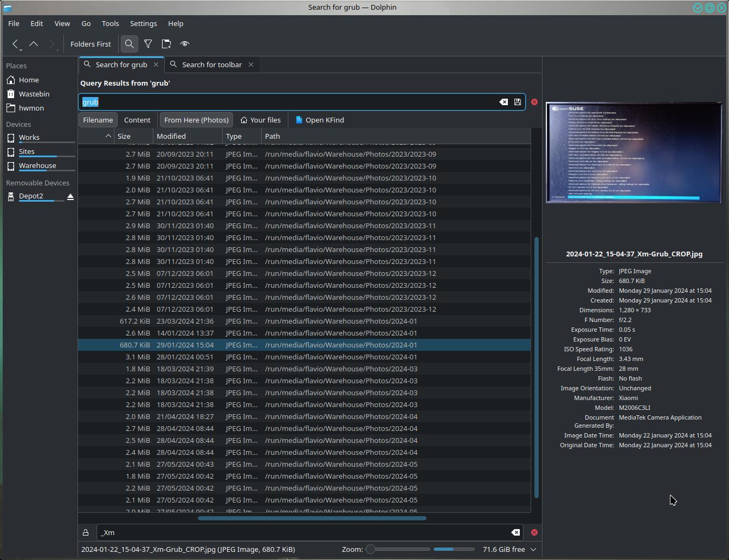This screenshot has width=729, height=560.
Task: Clear the grub search text
Action: click(504, 102)
